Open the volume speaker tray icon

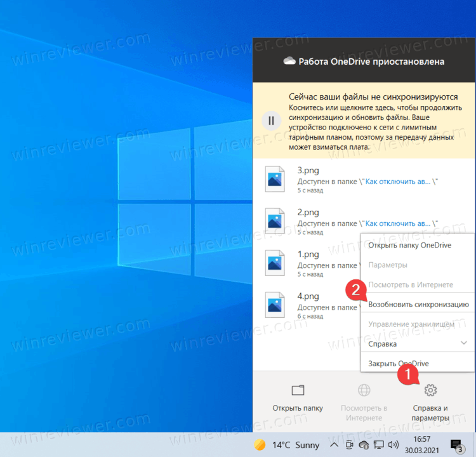[393, 445]
